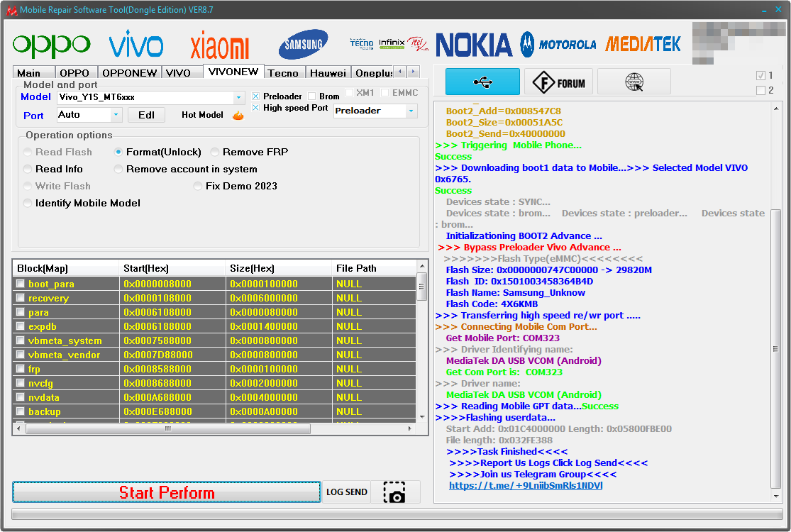The height and width of the screenshot is (532, 791).
Task: Select the Remove FRP radio option
Action: point(215,152)
